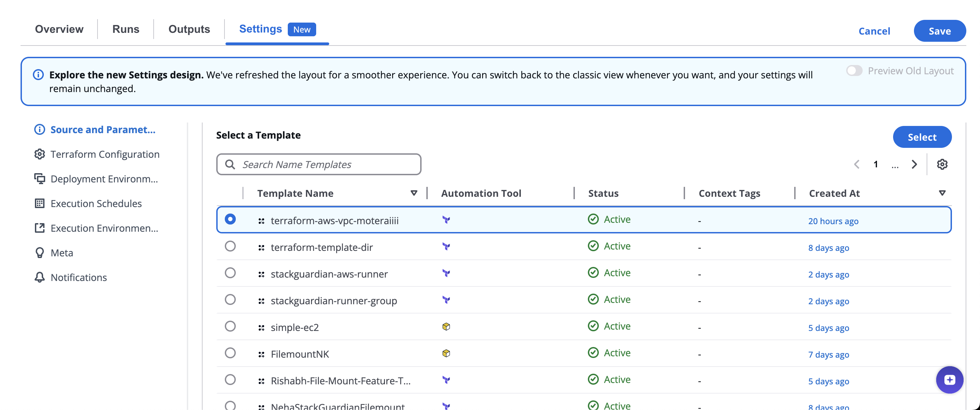Click the Meta lightbulb icon
The width and height of the screenshot is (980, 410).
tap(40, 253)
